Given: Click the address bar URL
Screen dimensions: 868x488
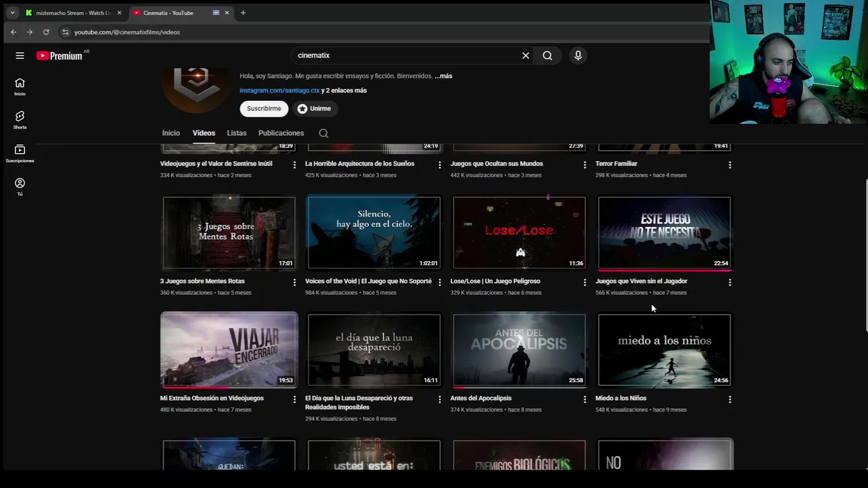Looking at the screenshot, I should tap(127, 32).
